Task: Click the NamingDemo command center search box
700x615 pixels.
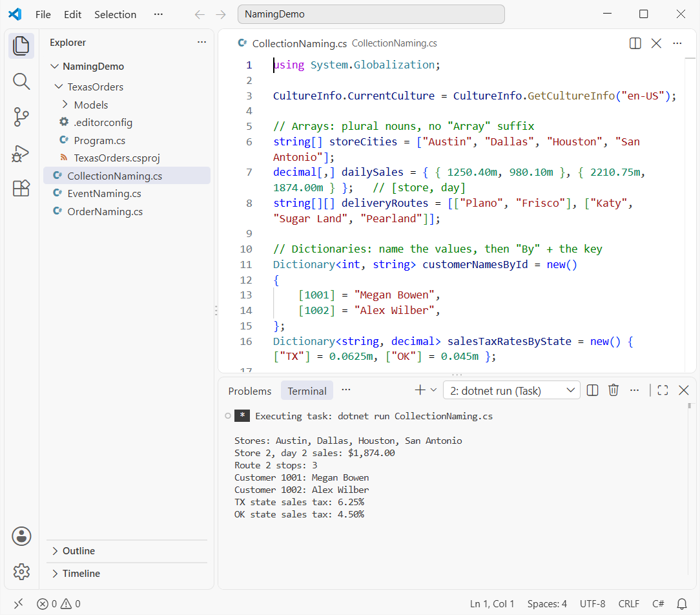Action: point(371,14)
